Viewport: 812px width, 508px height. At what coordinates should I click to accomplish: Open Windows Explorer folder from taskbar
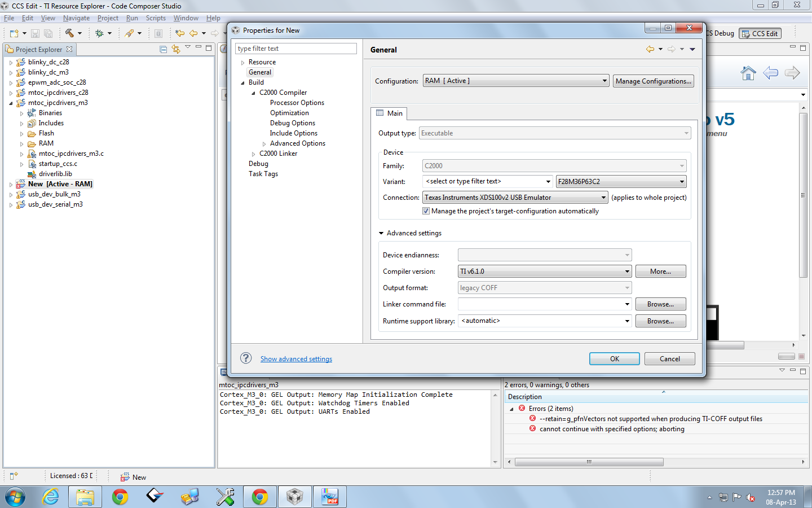[x=85, y=497]
